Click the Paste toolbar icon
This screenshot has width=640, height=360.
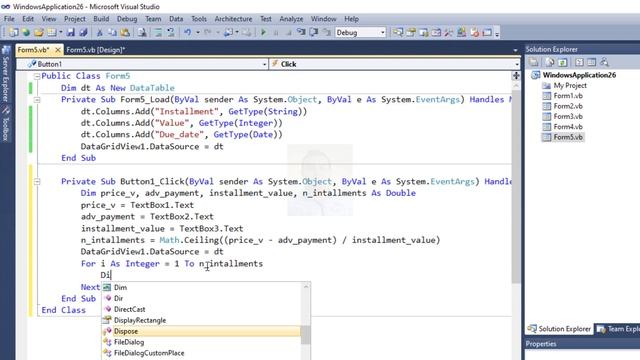pyautogui.click(x=125, y=32)
